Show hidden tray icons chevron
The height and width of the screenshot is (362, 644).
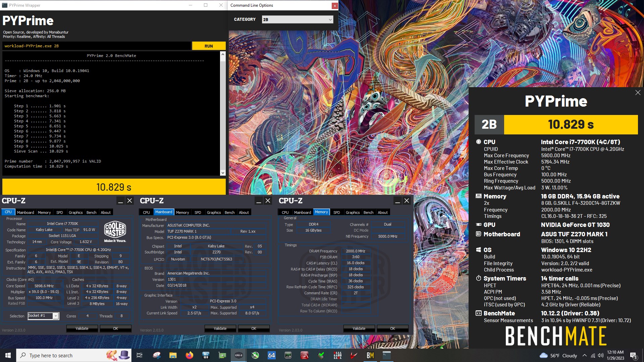point(585,356)
